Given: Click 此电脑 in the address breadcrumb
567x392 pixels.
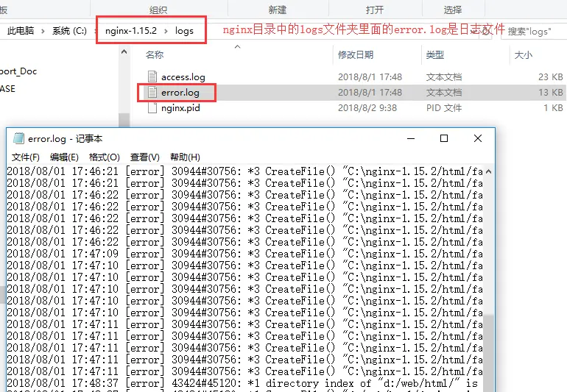Looking at the screenshot, I should pos(21,31).
